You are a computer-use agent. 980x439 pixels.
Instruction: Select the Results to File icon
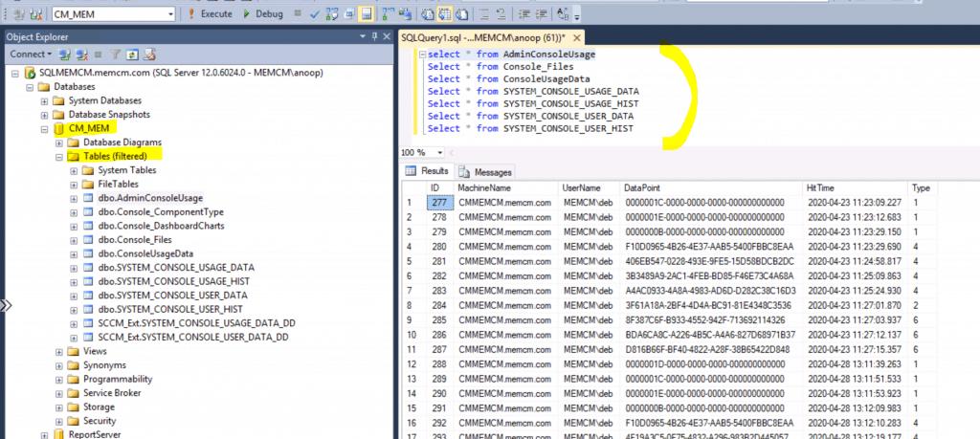click(462, 13)
